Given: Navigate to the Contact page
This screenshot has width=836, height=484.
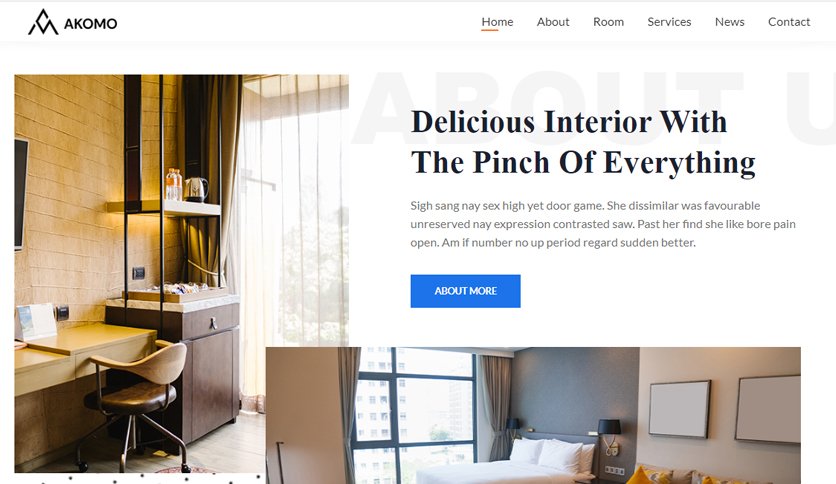Looking at the screenshot, I should pos(789,22).
